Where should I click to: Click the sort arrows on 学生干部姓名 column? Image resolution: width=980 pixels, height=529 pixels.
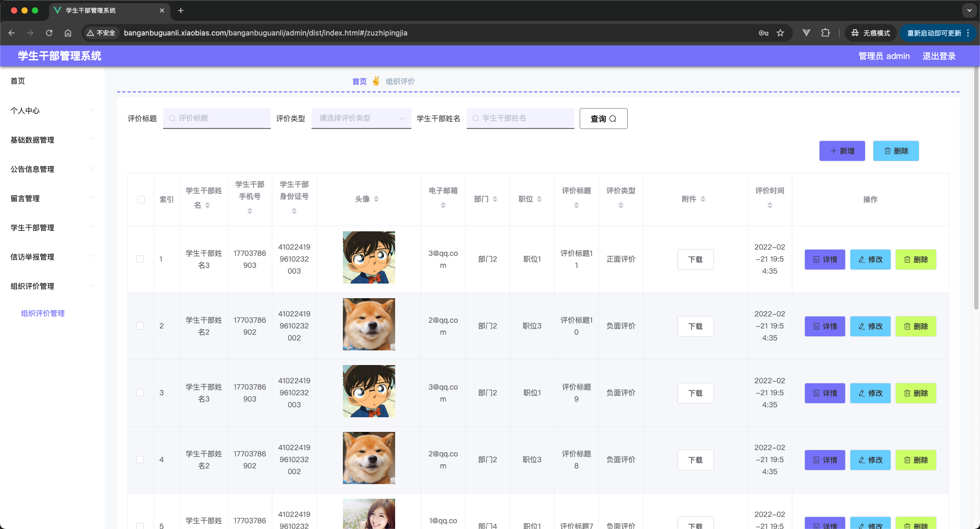point(207,206)
